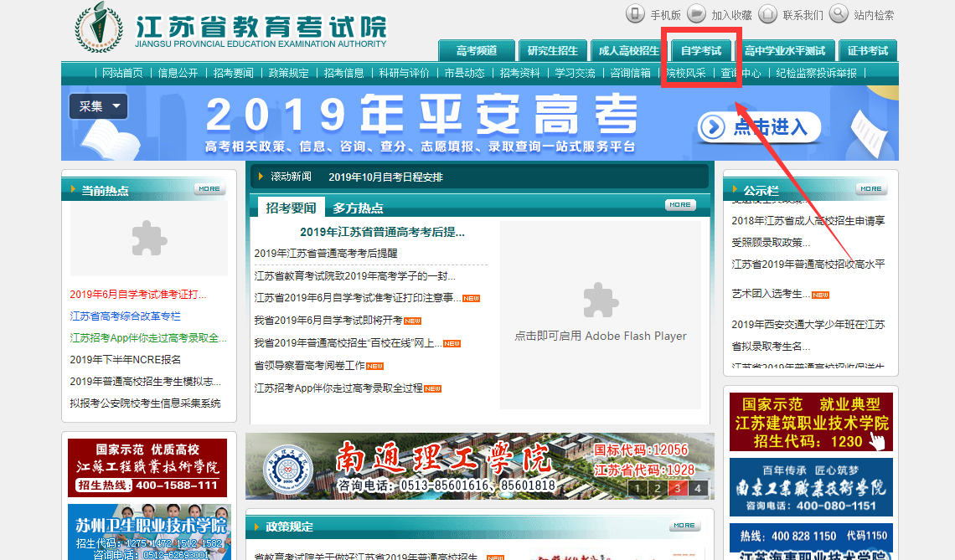Screen dimensions: 955x560
Task: Select 高考频道 in the top tabs
Action: [x=477, y=50]
